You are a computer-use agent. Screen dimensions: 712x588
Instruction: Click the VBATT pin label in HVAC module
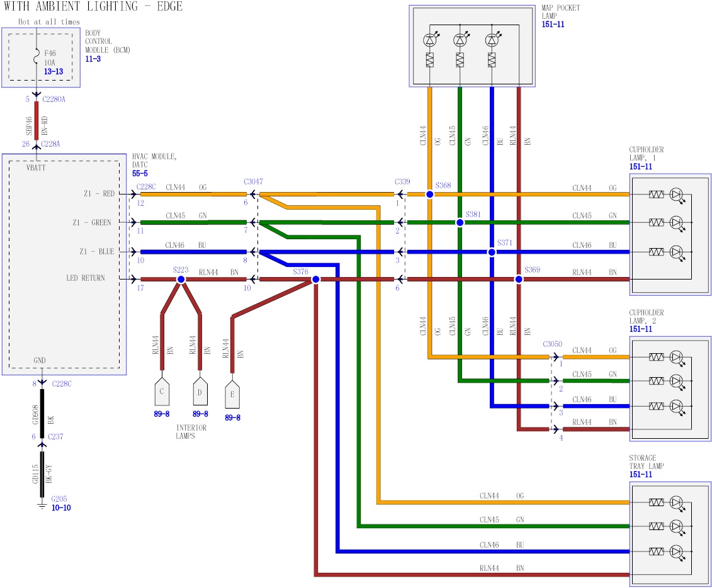[x=36, y=168]
